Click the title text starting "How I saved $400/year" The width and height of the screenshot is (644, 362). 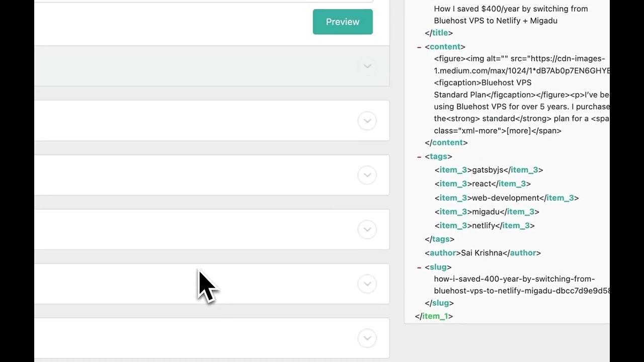pos(511,15)
